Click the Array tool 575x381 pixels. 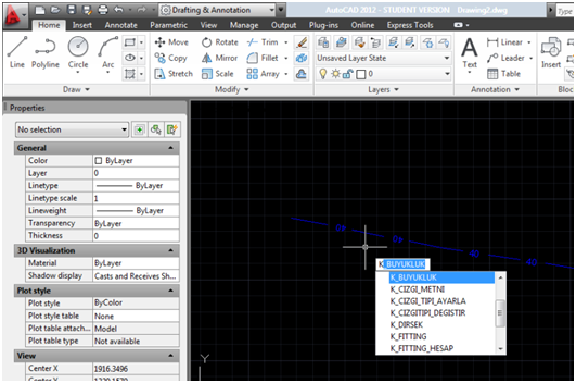(263, 74)
